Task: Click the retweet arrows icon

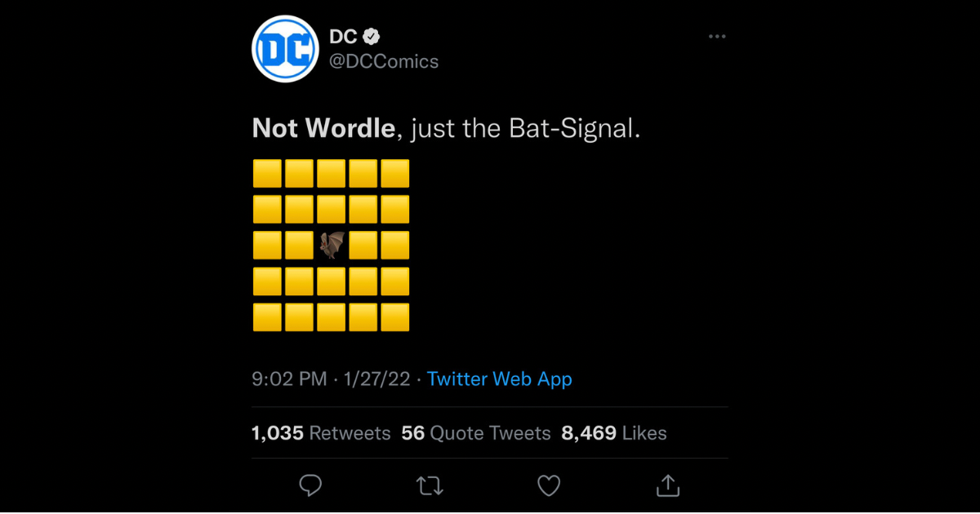Action: (430, 486)
